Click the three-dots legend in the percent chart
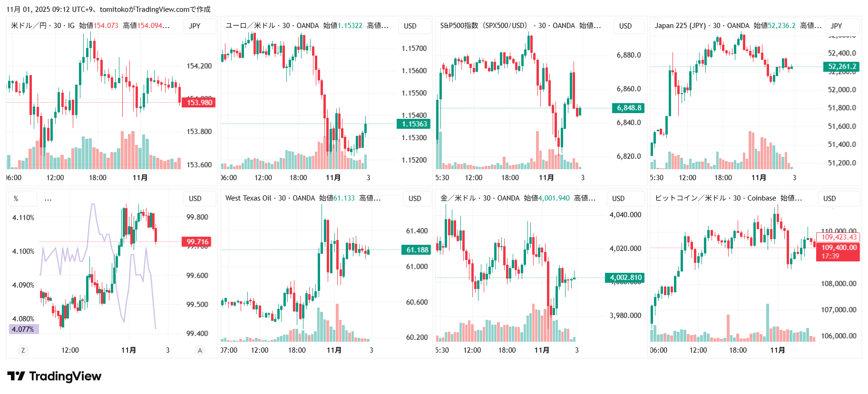The width and height of the screenshot is (868, 394). [48, 199]
